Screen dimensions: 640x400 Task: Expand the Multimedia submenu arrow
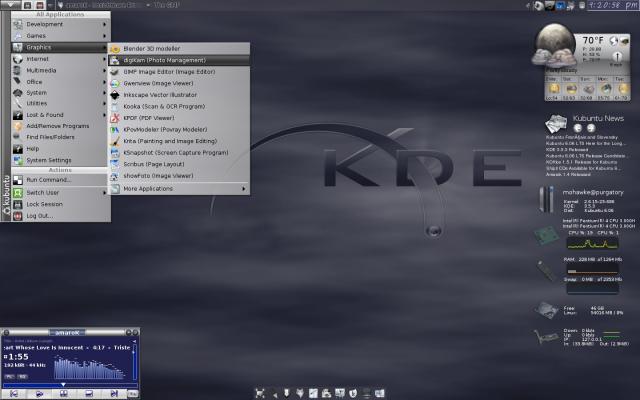104,71
